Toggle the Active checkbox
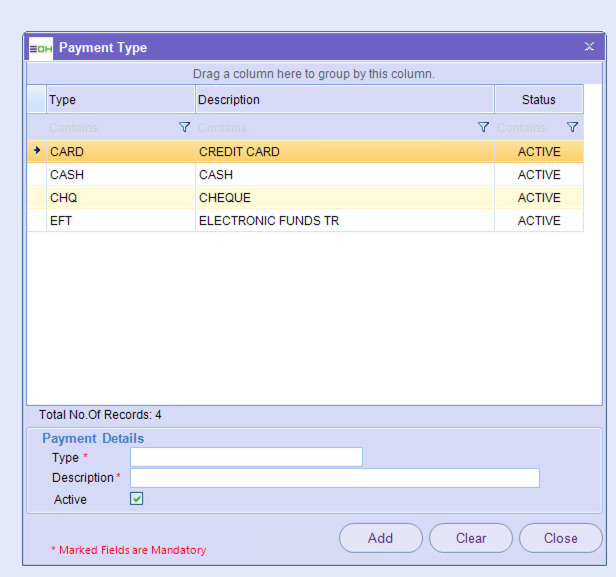 137,499
